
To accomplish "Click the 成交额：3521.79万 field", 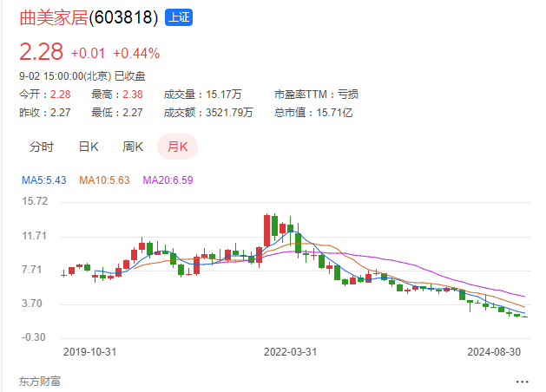I will coord(208,113).
